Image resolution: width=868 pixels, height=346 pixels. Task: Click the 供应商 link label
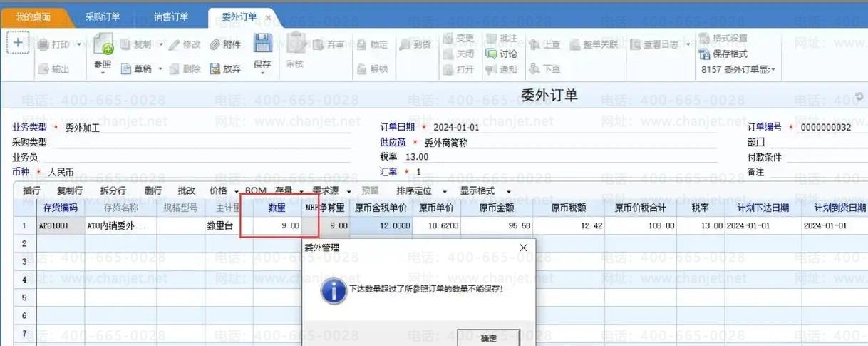pyautogui.click(x=393, y=142)
